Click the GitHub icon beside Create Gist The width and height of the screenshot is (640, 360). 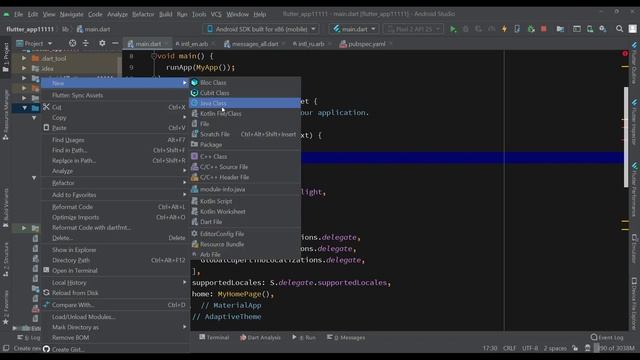tap(46, 349)
